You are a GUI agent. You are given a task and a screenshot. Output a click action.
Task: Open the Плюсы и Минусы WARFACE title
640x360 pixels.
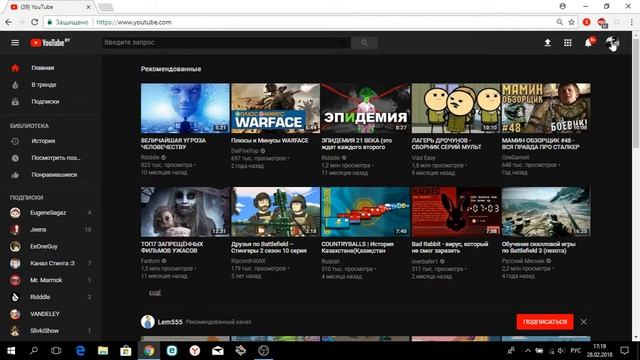270,140
